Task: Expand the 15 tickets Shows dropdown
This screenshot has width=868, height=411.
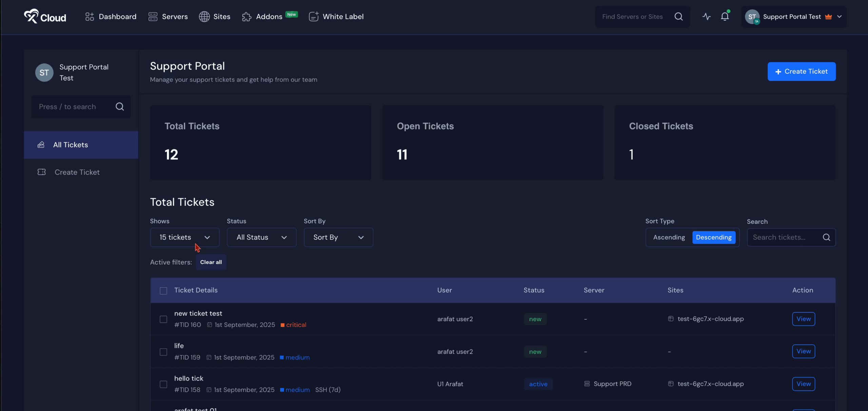Action: pyautogui.click(x=185, y=237)
